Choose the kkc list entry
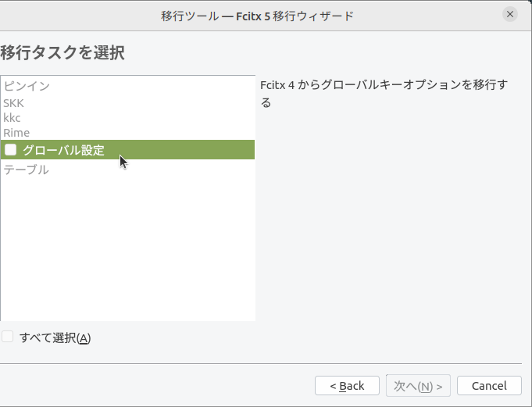This screenshot has height=407, width=532. pyautogui.click(x=12, y=117)
